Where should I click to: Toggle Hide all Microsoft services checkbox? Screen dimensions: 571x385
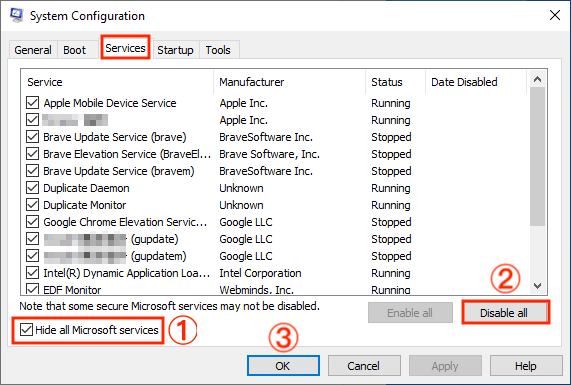point(26,330)
